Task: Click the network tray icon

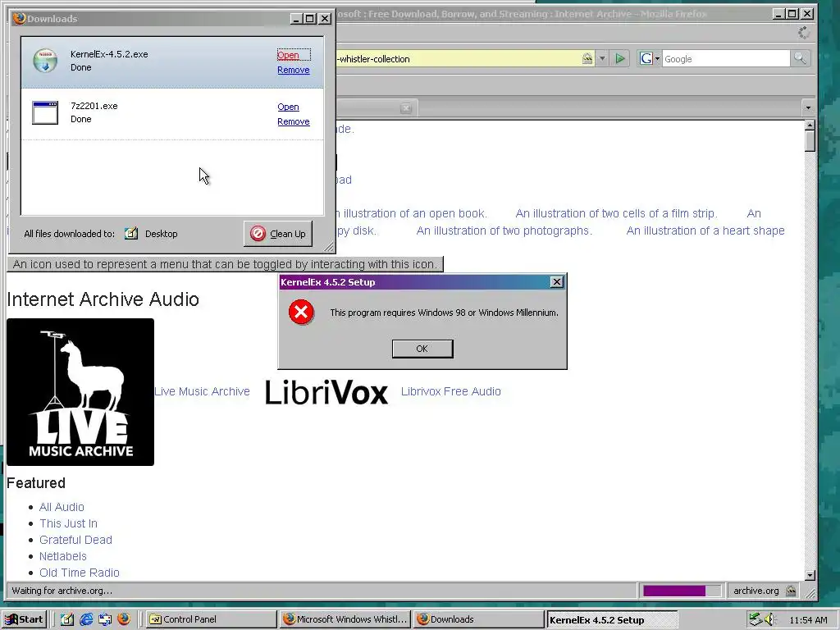Action: (755, 619)
